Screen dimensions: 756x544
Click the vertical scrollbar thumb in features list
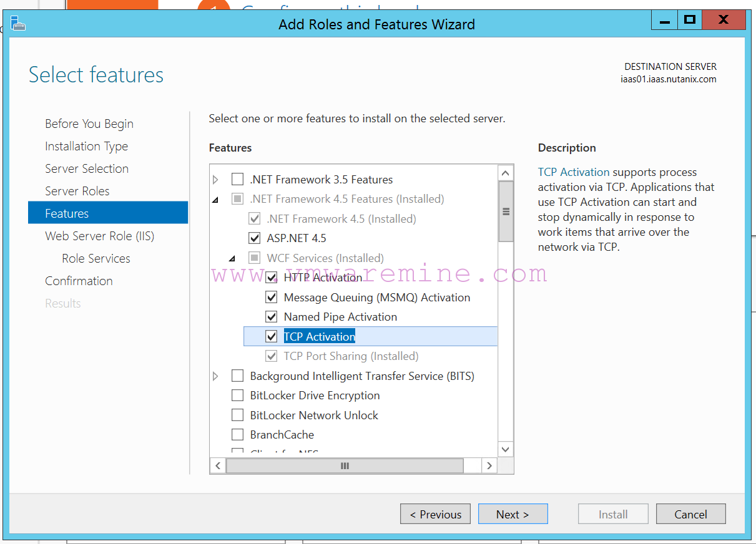click(x=506, y=211)
